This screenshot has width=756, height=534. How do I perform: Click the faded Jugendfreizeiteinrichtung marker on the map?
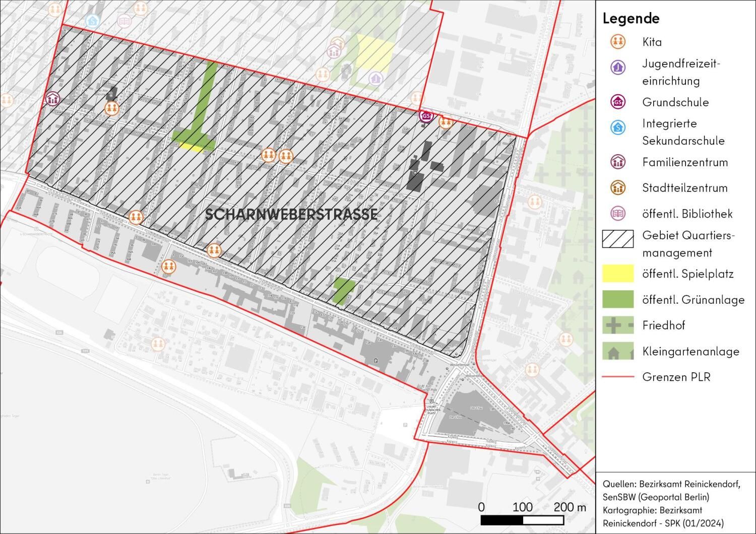pyautogui.click(x=374, y=78)
